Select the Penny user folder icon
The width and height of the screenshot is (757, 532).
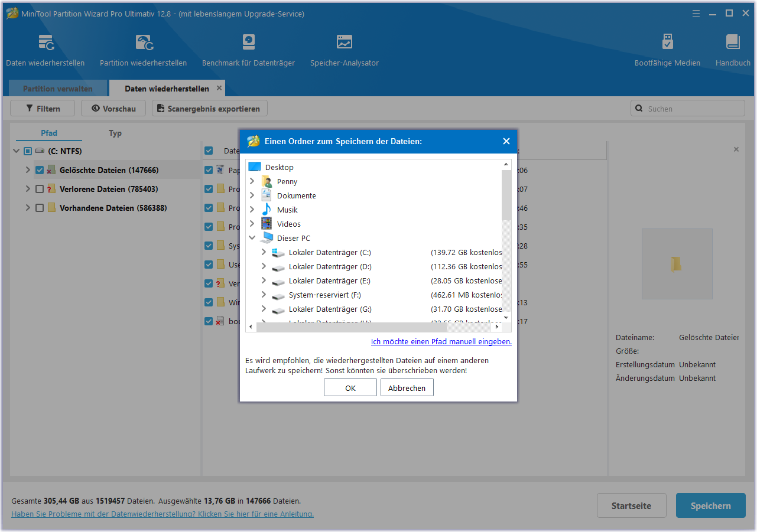pos(267,181)
